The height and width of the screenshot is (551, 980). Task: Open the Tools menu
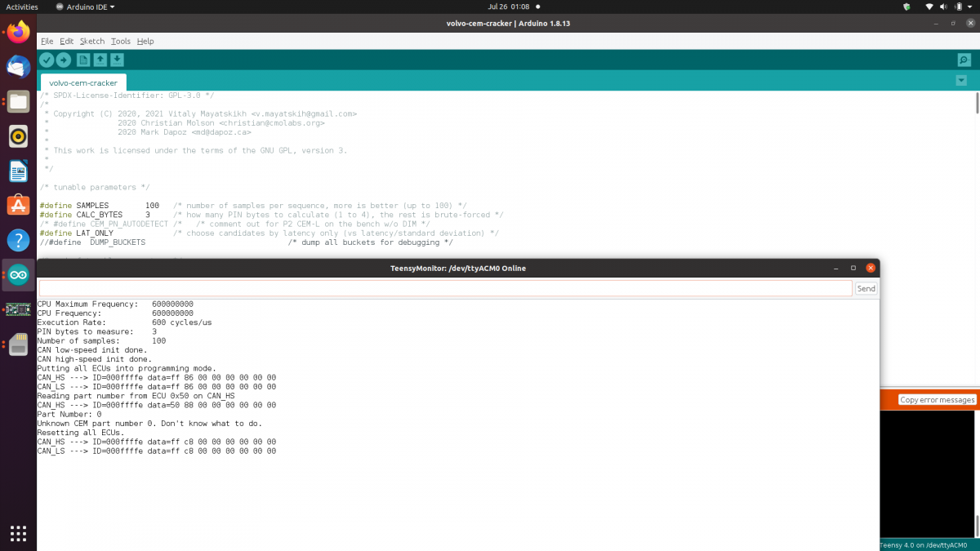click(120, 41)
